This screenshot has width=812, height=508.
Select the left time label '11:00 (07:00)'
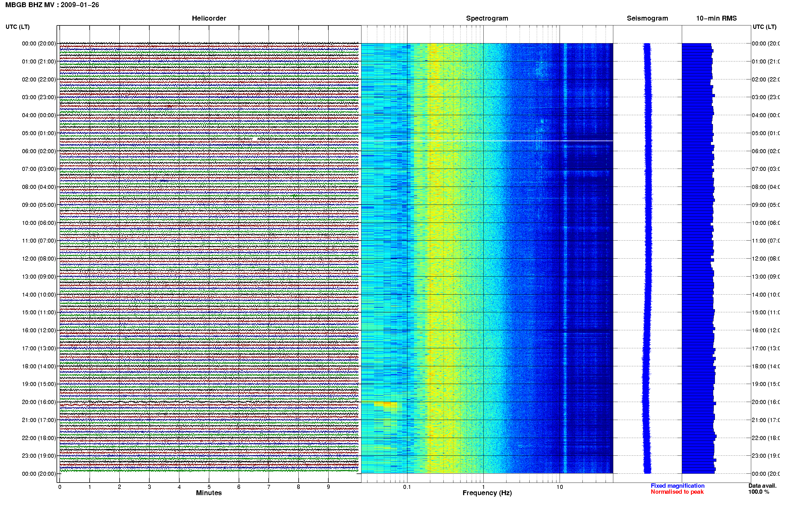[x=39, y=241]
